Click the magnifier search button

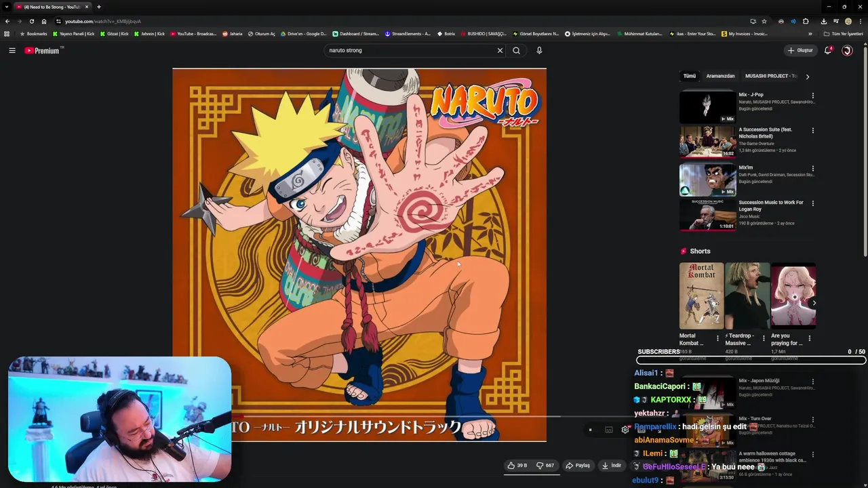click(x=516, y=50)
